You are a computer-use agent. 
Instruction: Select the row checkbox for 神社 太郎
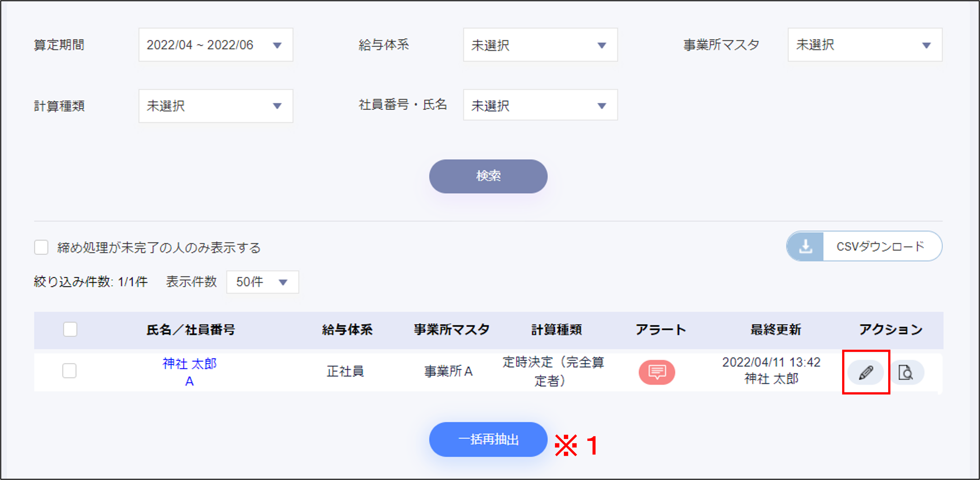(69, 371)
